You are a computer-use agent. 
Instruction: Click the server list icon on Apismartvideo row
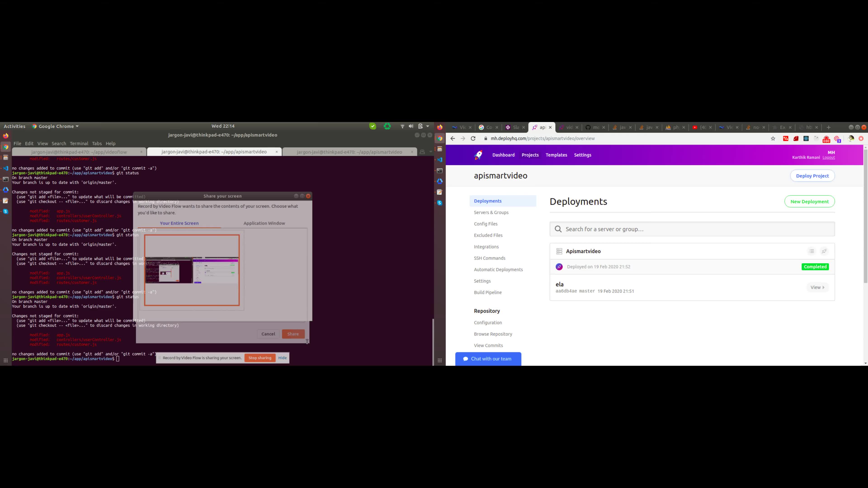pos(811,251)
